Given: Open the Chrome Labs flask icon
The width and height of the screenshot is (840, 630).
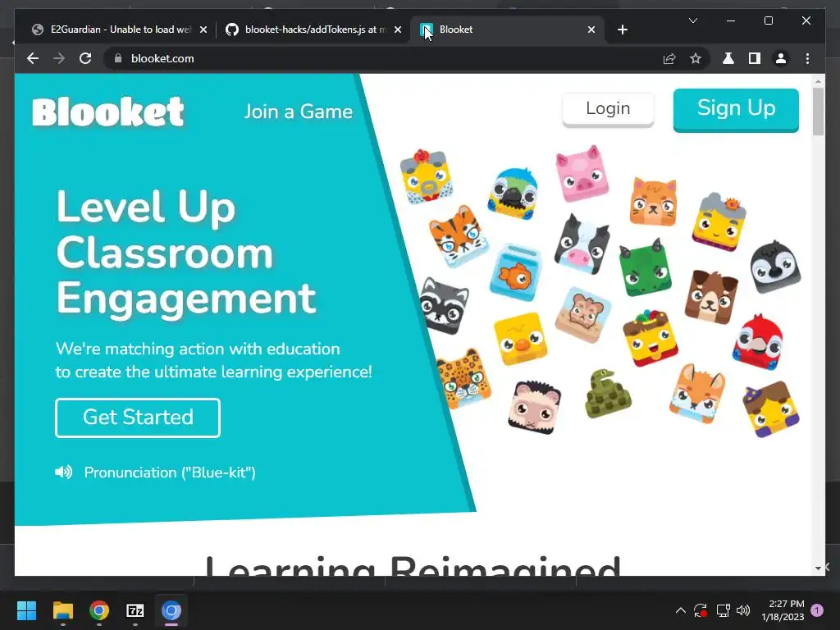Looking at the screenshot, I should tap(728, 58).
